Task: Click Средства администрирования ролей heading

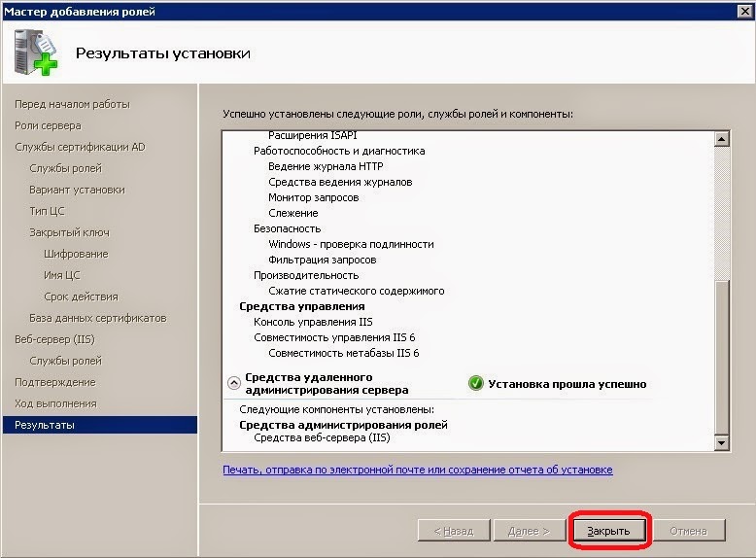Action: (x=343, y=425)
